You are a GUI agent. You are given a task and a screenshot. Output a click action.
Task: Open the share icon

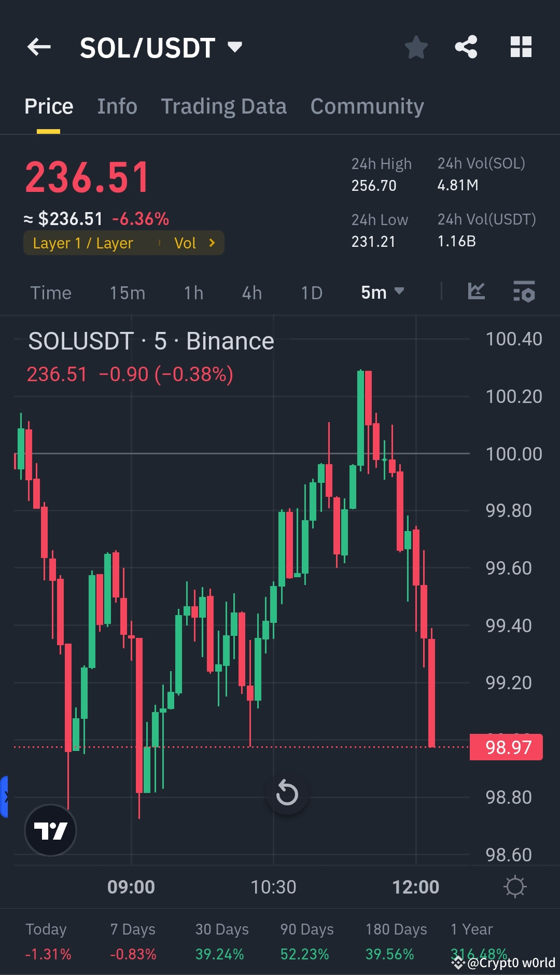tap(466, 47)
